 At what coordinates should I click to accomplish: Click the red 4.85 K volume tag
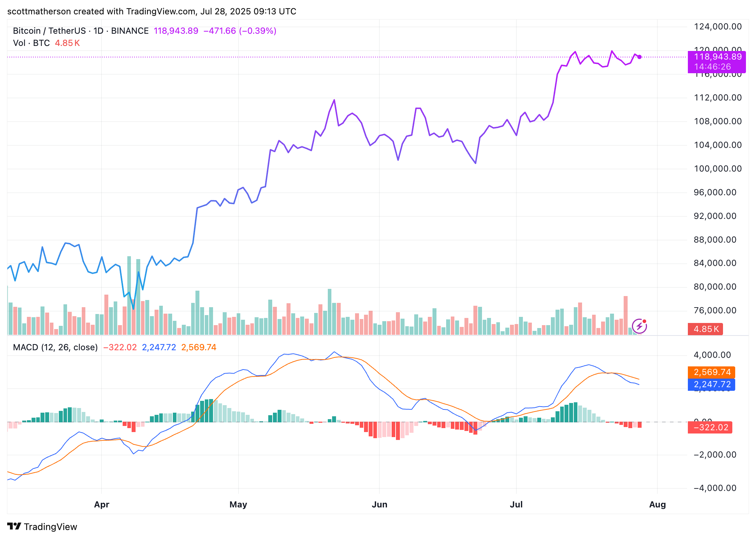(x=705, y=329)
